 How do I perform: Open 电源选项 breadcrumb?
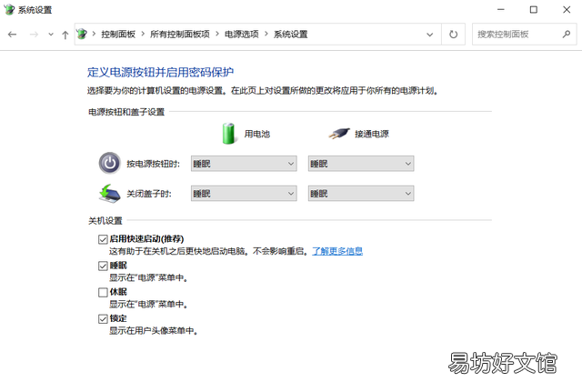point(242,35)
